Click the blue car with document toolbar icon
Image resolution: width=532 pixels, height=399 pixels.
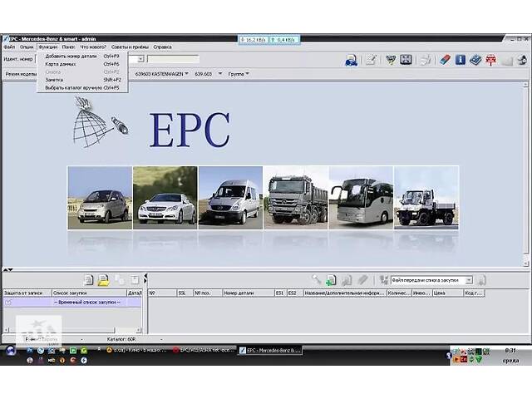pyautogui.click(x=352, y=61)
